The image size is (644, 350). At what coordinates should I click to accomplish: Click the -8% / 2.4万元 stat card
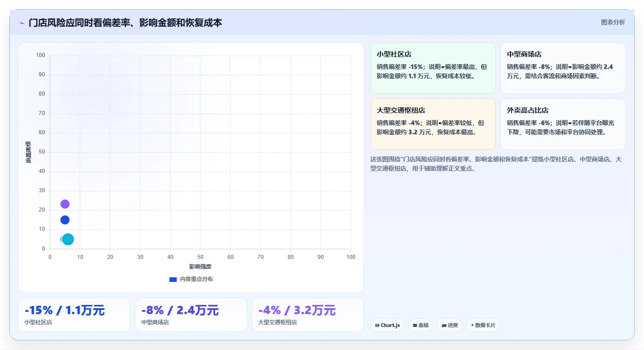191,315
